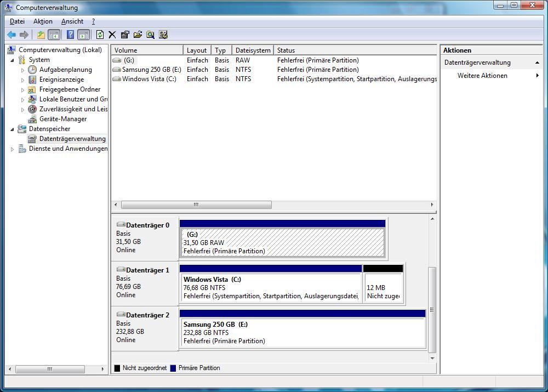
Task: Open the Weitere Aktionen submenu arrow
Action: [x=538, y=76]
